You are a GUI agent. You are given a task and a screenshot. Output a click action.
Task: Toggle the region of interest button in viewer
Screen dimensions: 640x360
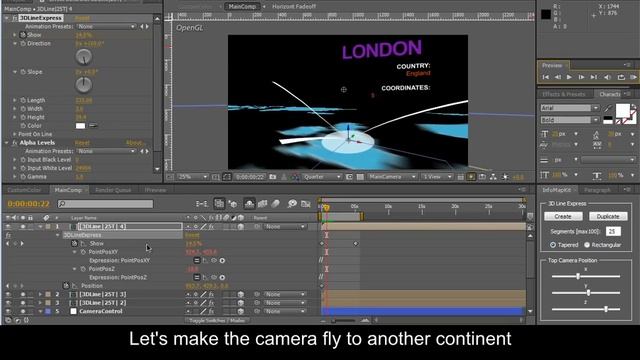[349, 177]
